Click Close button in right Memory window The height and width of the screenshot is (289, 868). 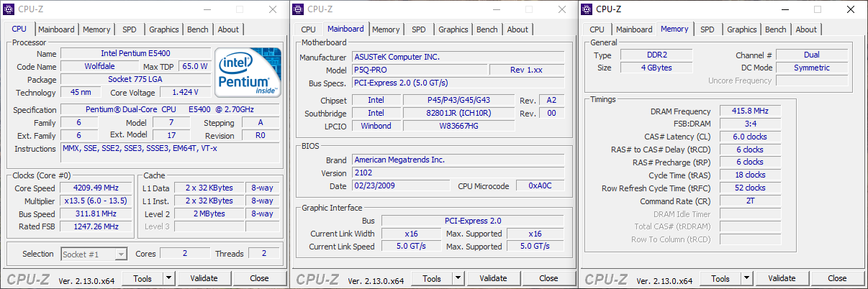pyautogui.click(x=837, y=278)
